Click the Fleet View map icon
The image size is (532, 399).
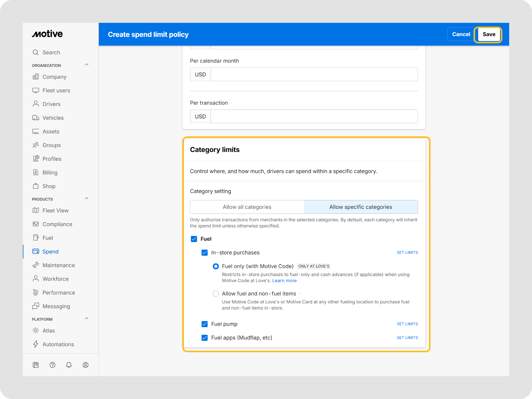pos(36,210)
